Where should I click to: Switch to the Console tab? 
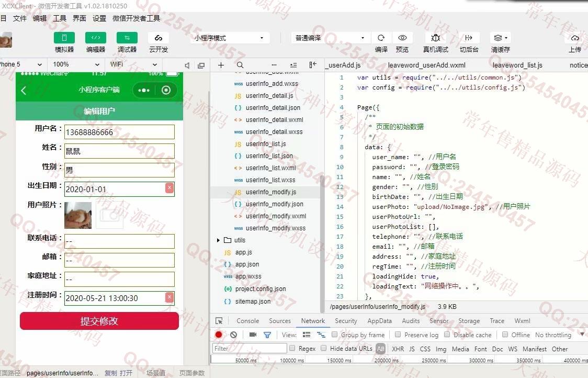(x=248, y=321)
